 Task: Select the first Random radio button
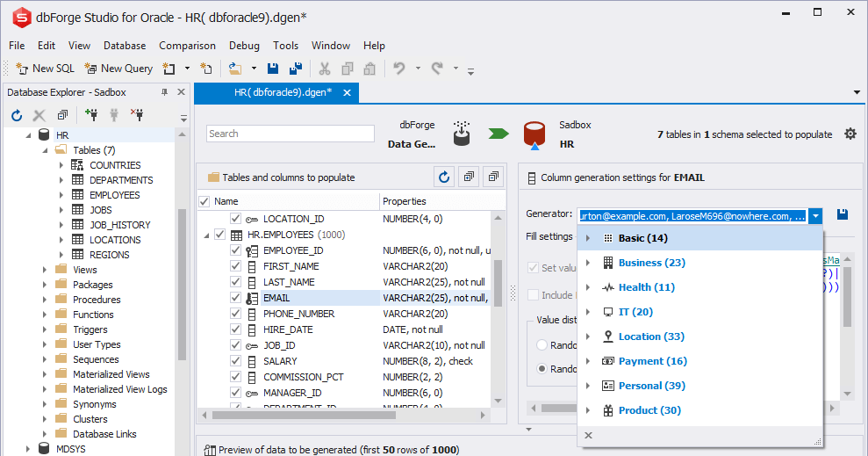[542, 345]
